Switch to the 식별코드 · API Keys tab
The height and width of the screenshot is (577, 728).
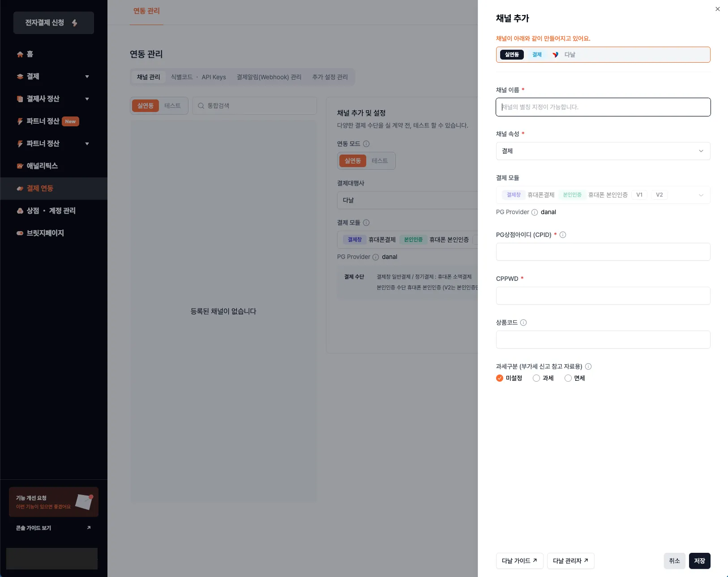click(198, 77)
